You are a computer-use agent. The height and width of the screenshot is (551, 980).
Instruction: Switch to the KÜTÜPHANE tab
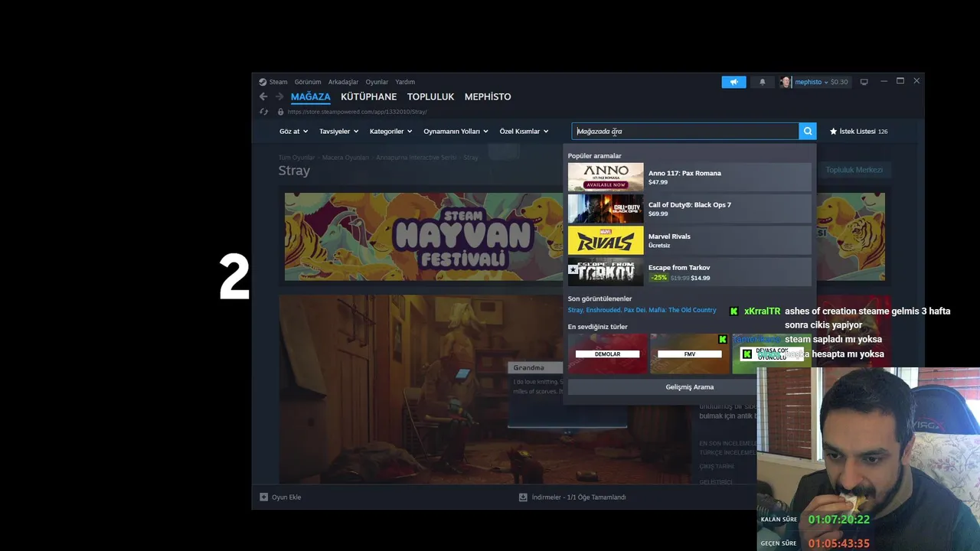pyautogui.click(x=368, y=96)
